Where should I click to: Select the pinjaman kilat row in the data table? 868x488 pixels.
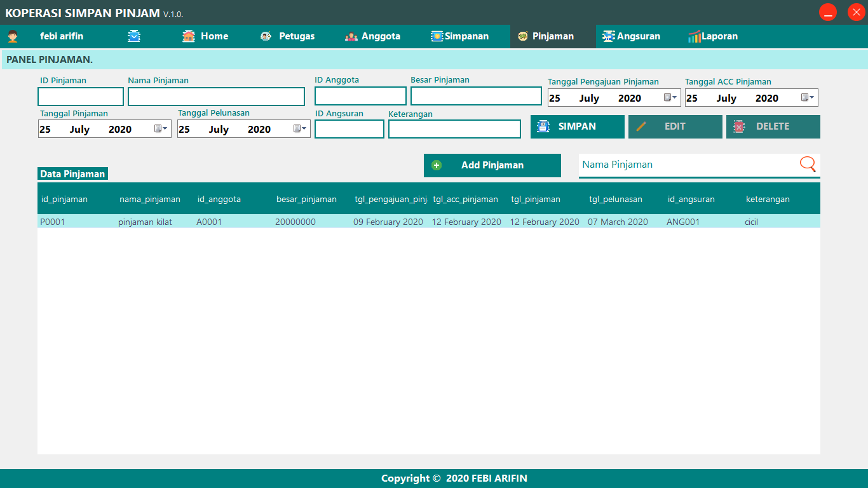(254, 222)
